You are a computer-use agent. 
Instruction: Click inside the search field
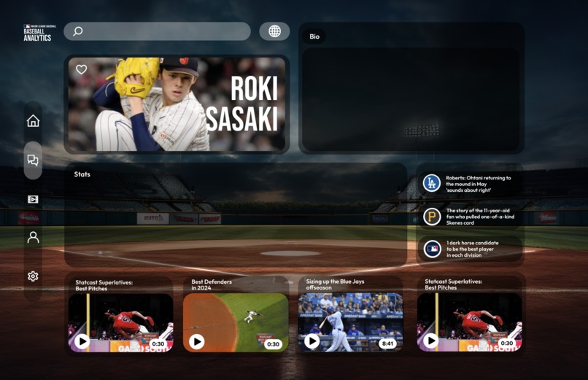click(x=157, y=31)
